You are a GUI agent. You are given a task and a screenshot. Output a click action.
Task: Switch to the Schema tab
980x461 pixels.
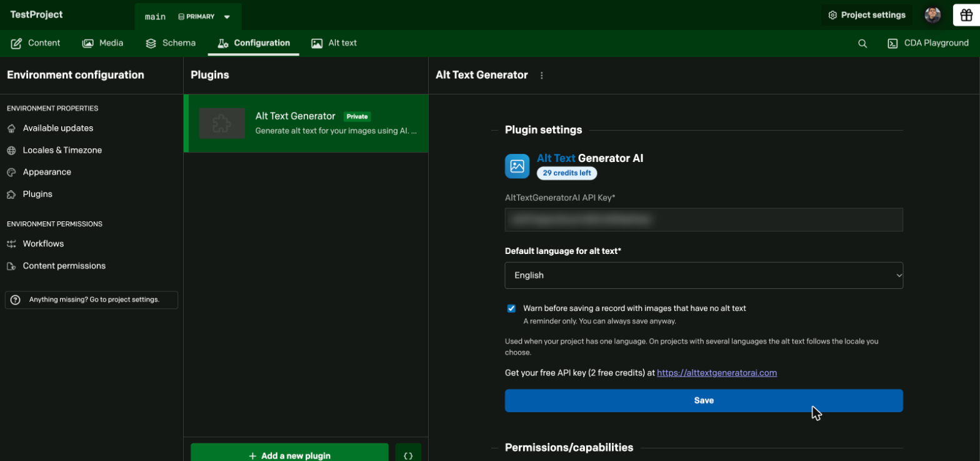[x=171, y=43]
